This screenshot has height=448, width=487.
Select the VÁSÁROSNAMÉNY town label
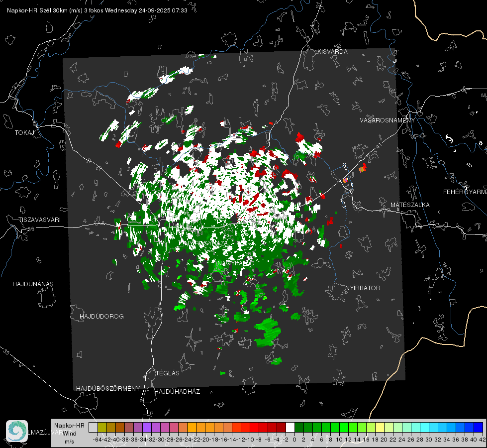pos(388,120)
